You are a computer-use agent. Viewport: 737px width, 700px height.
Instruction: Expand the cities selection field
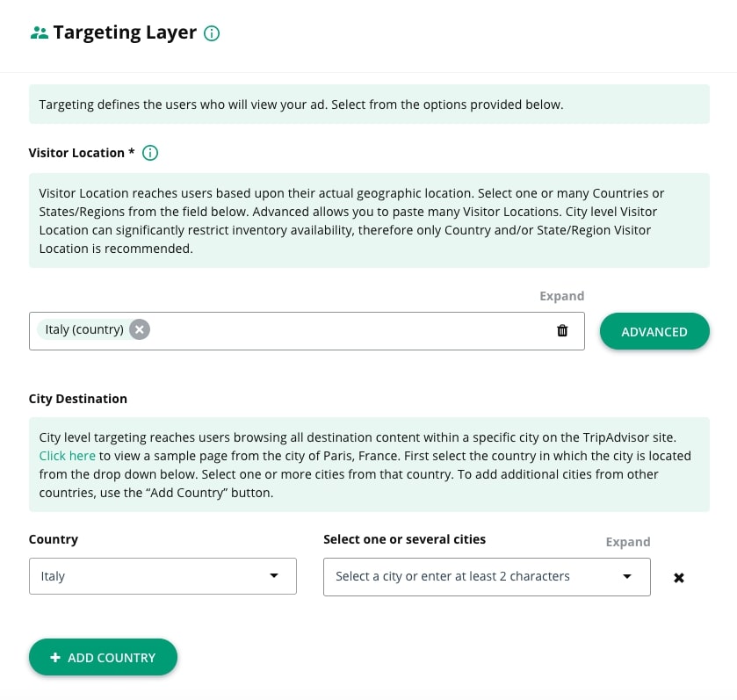pos(627,542)
